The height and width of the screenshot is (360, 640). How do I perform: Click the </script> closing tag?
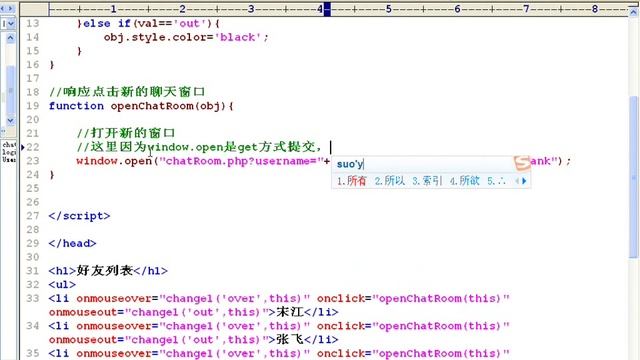[79, 216]
